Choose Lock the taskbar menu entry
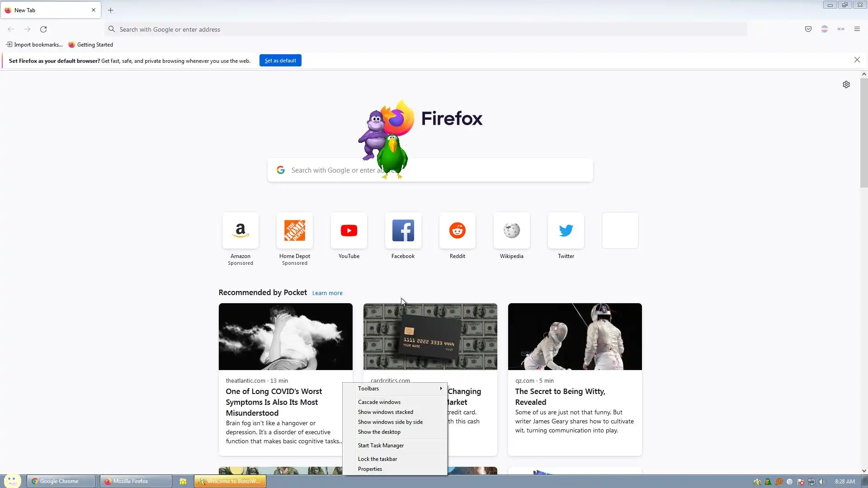 [377, 459]
